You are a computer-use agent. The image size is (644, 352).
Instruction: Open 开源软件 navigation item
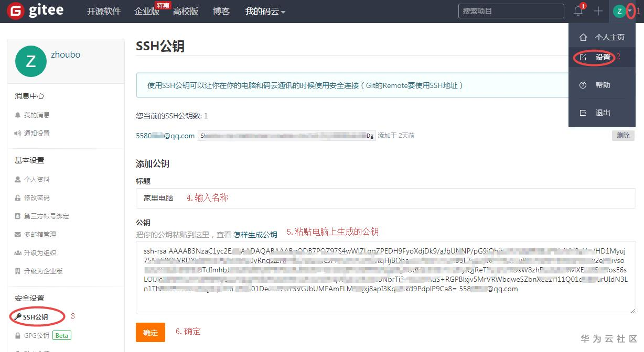[x=104, y=12]
